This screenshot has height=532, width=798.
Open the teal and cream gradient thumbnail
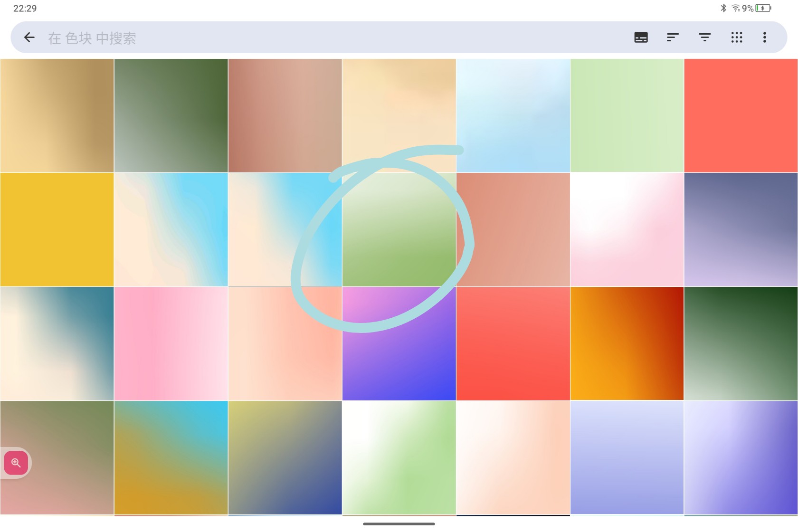pos(57,343)
